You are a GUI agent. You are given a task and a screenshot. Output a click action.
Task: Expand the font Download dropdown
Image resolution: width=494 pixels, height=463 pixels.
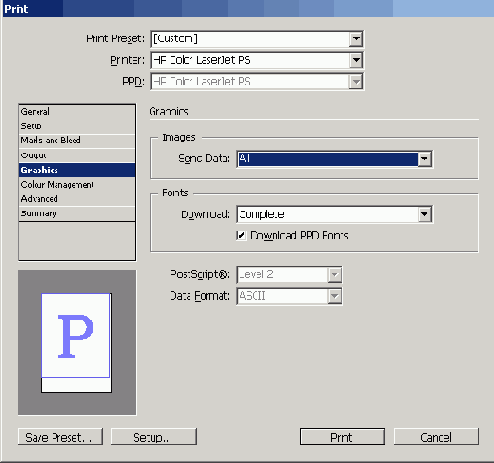(424, 214)
